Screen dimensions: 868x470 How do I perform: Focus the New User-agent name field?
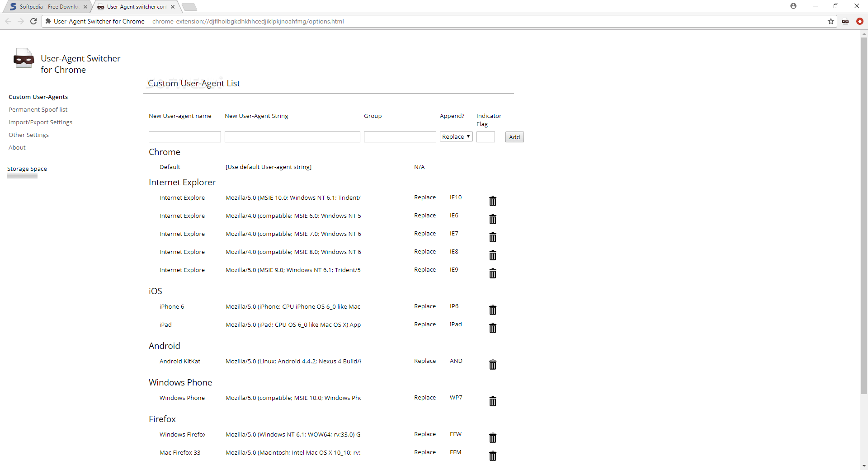(185, 137)
